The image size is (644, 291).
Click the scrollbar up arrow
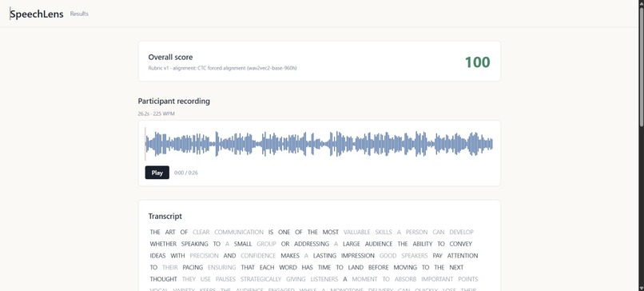pos(641,3)
